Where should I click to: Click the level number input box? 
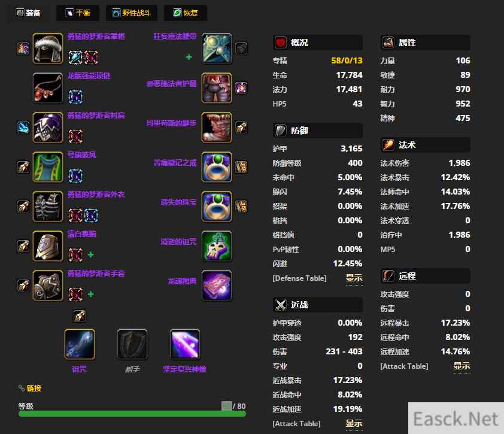(227, 406)
